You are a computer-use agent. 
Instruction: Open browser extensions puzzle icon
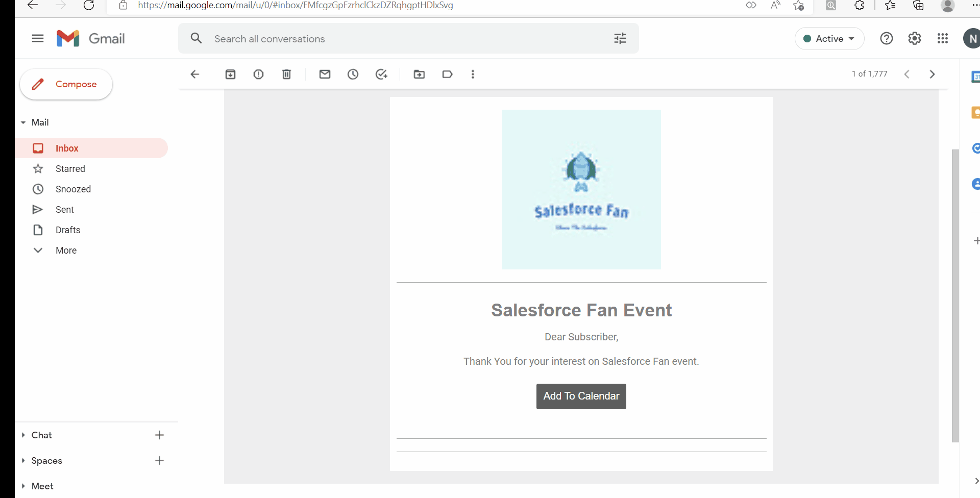coord(860,5)
